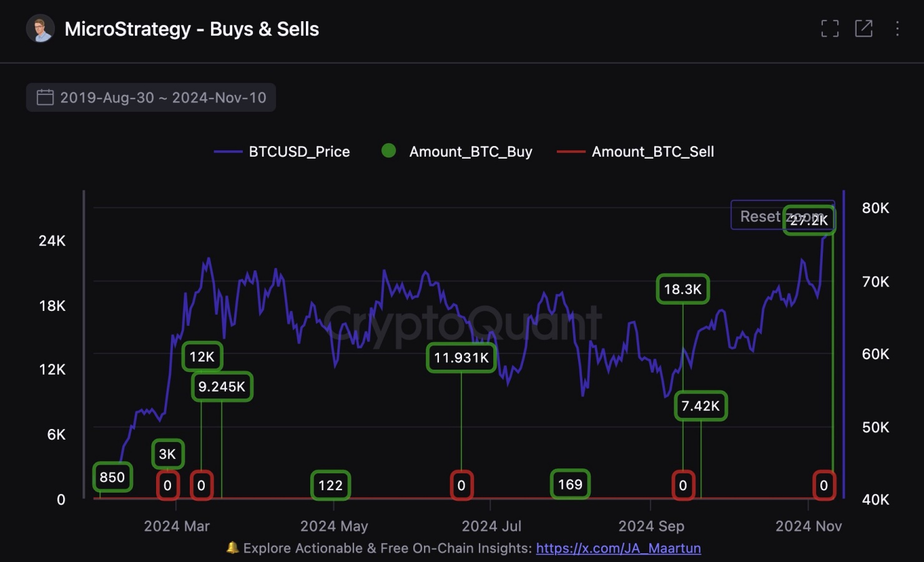
Task: Click the 50K right axis value
Action: click(875, 427)
